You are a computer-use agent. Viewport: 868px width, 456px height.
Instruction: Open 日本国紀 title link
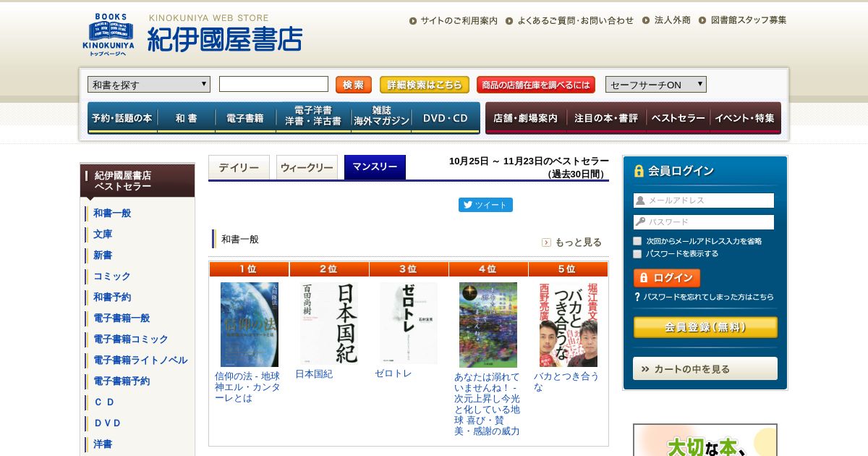tap(314, 374)
